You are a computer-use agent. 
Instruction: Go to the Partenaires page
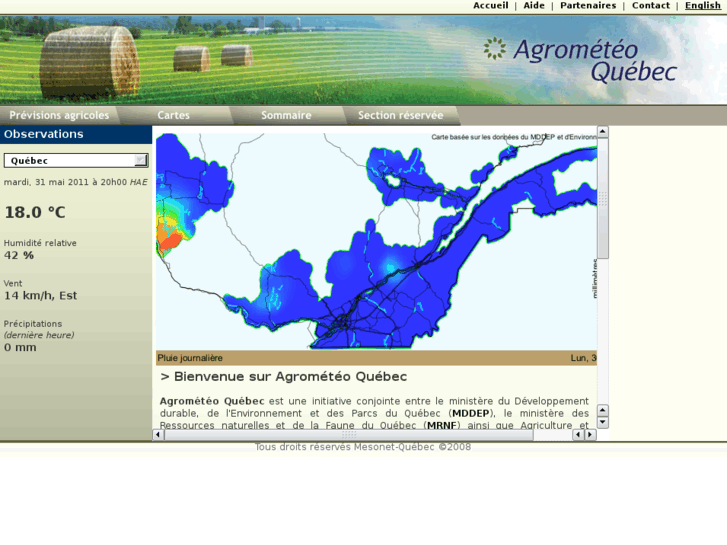(588, 6)
